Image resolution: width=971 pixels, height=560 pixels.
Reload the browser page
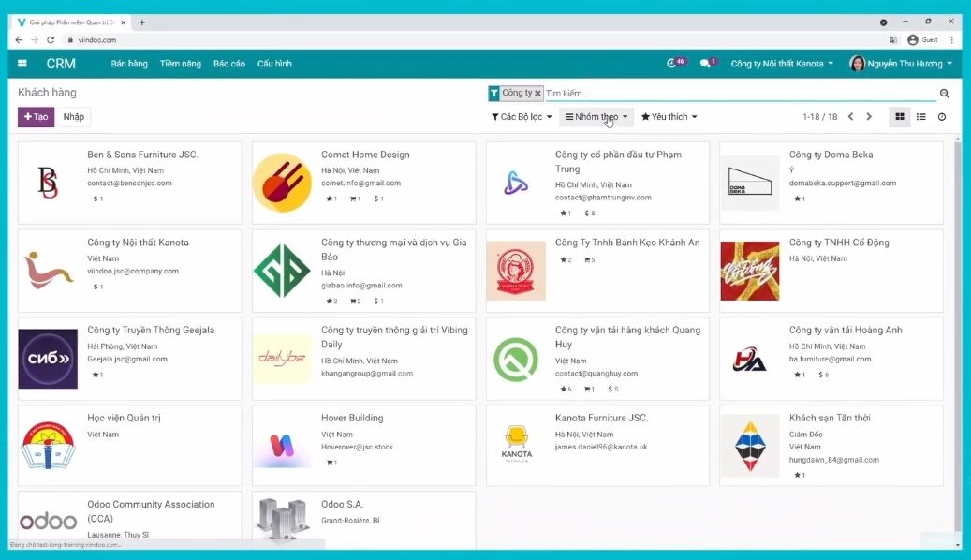(x=51, y=39)
